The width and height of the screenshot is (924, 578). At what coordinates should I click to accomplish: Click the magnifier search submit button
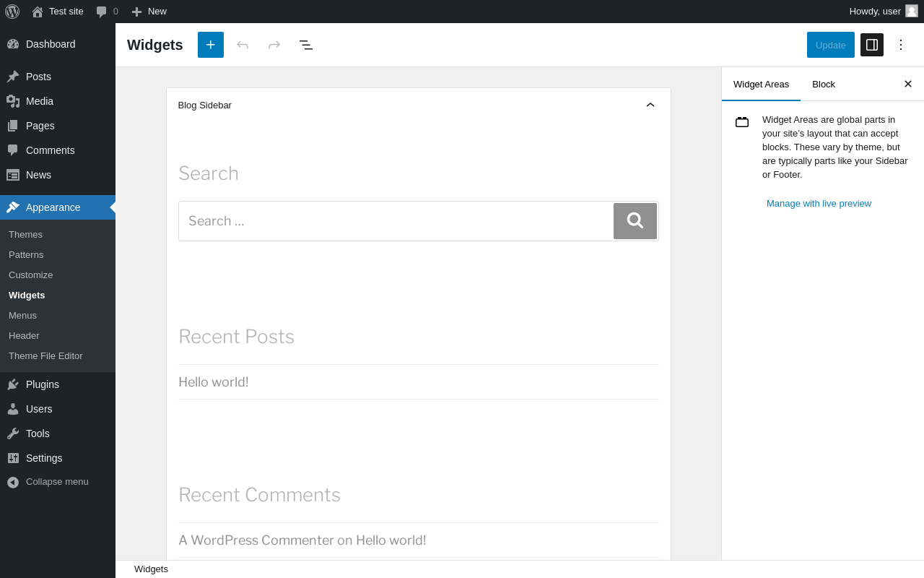pos(635,221)
